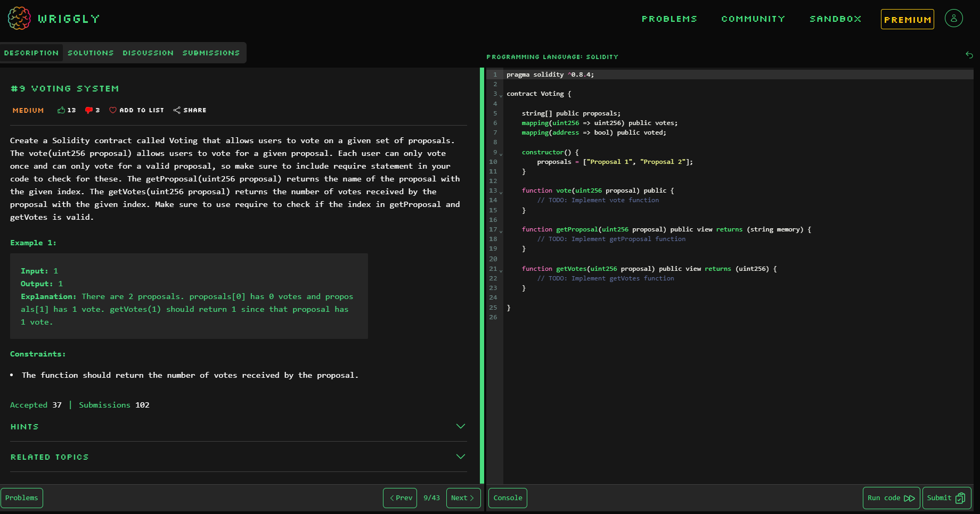Click the pragma solidity line in editor
The height and width of the screenshot is (514, 980).
(550, 74)
